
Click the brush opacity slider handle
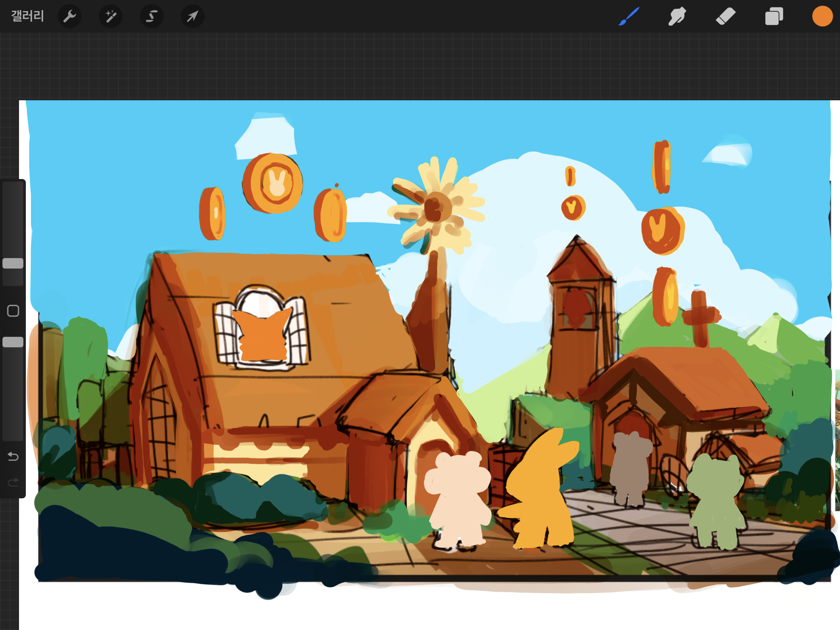(x=13, y=342)
